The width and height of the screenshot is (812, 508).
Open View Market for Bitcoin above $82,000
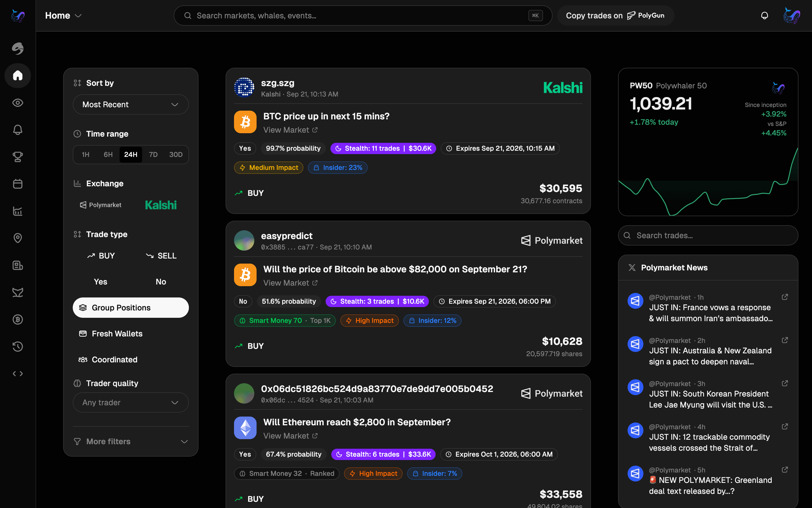pyautogui.click(x=291, y=283)
